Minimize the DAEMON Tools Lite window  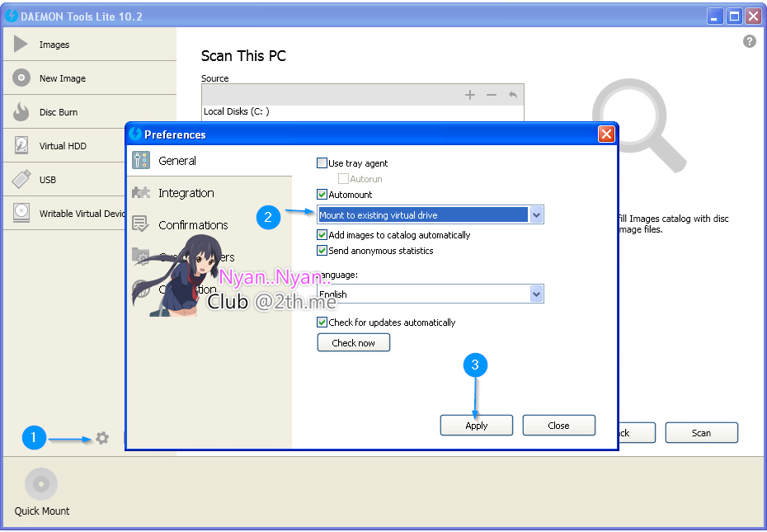[x=715, y=16]
